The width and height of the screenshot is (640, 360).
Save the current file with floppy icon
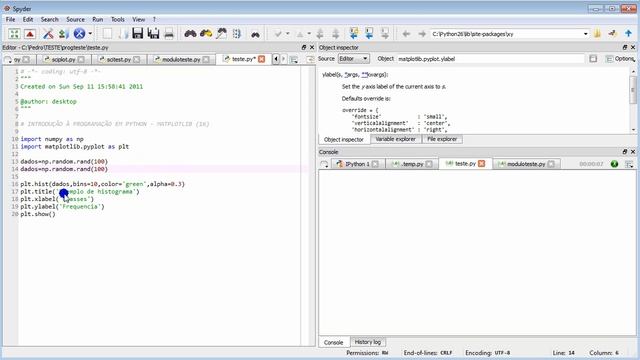click(138, 34)
